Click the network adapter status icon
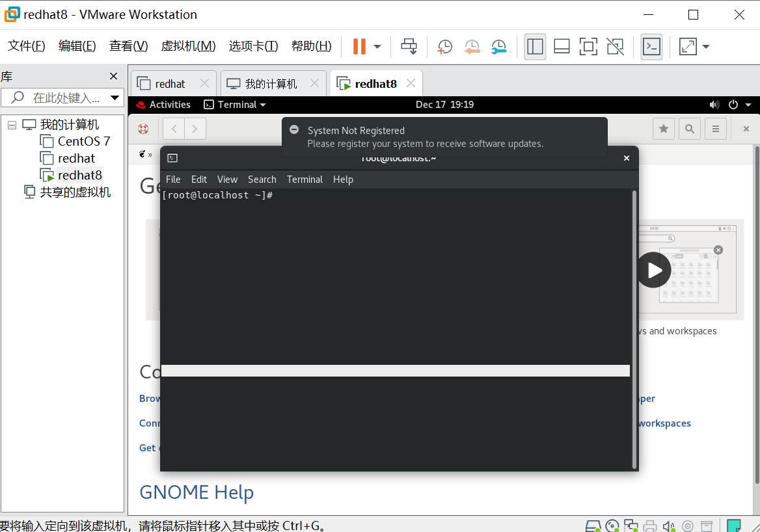 pyautogui.click(x=631, y=525)
